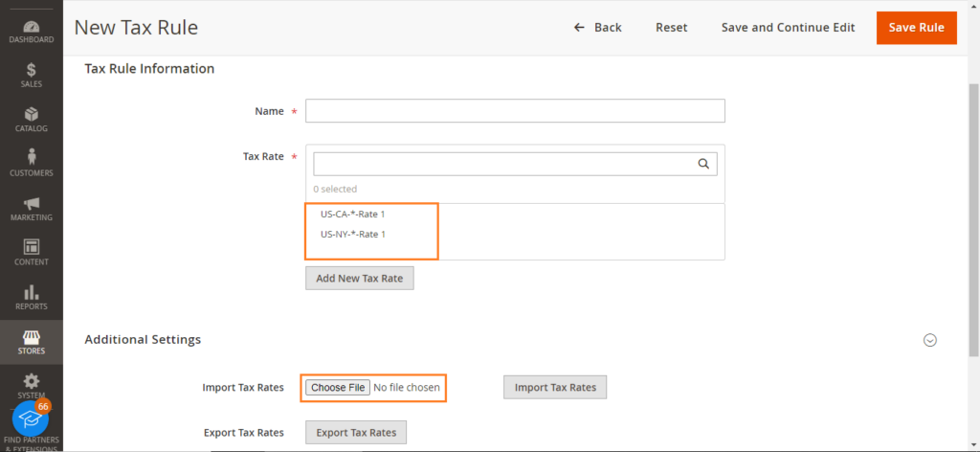980x452 pixels.
Task: Click Save and Continue Edit
Action: [789, 28]
